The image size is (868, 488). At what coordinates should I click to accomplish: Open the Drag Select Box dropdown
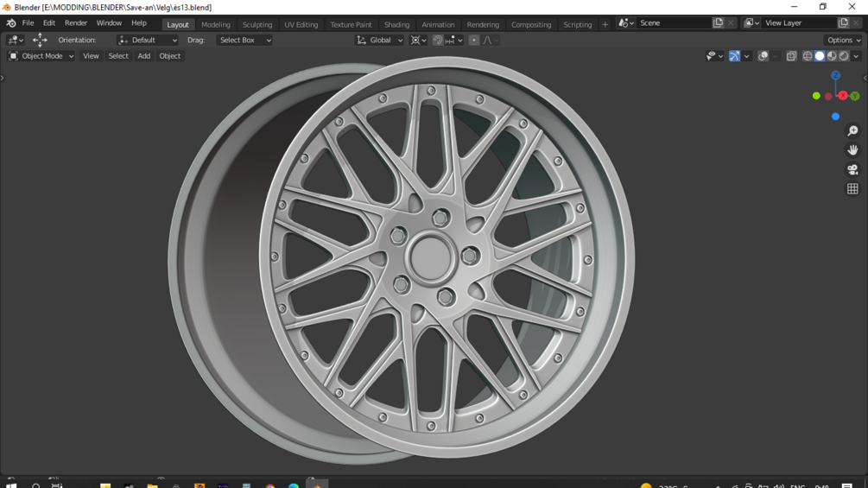click(x=244, y=40)
